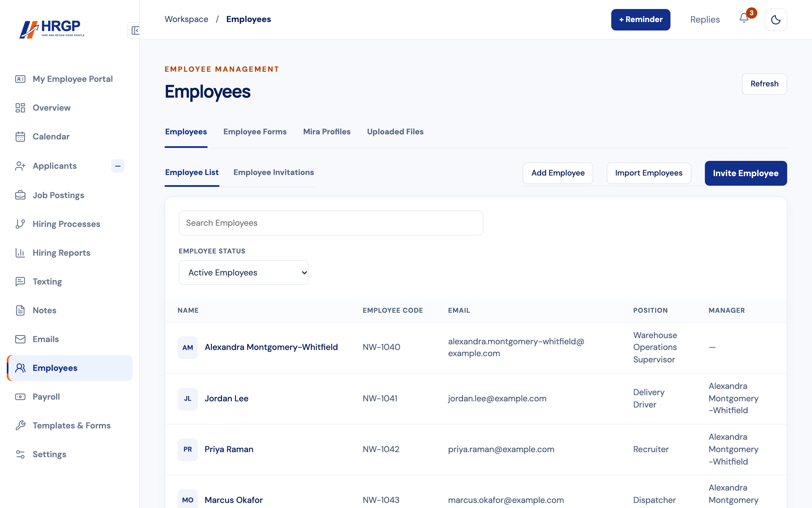Click the Employees people icon in sidebar
Image resolution: width=812 pixels, height=508 pixels.
point(20,368)
